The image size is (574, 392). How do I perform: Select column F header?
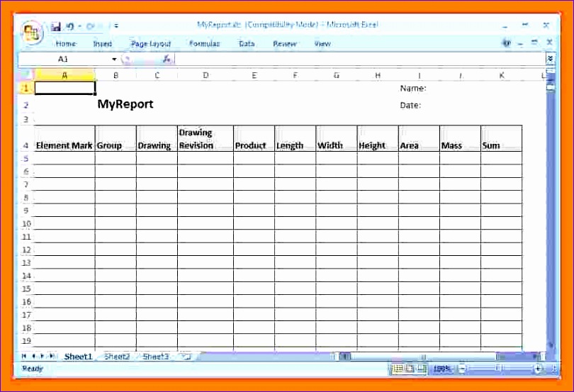(x=295, y=75)
